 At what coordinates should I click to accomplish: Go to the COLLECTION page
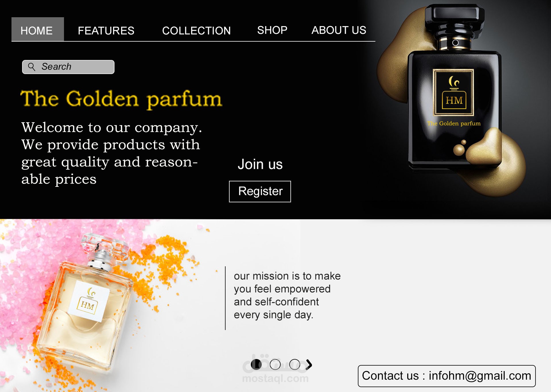point(197,30)
